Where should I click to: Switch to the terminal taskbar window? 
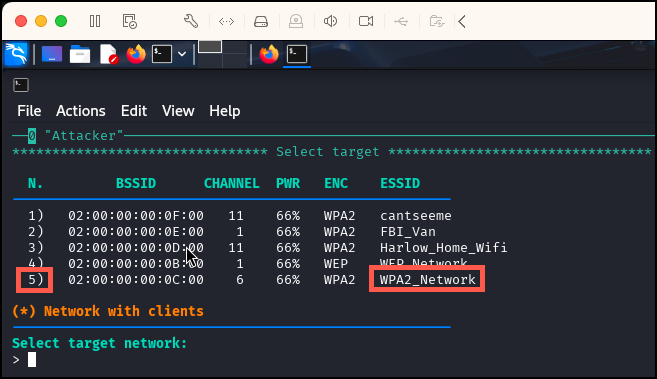point(297,54)
